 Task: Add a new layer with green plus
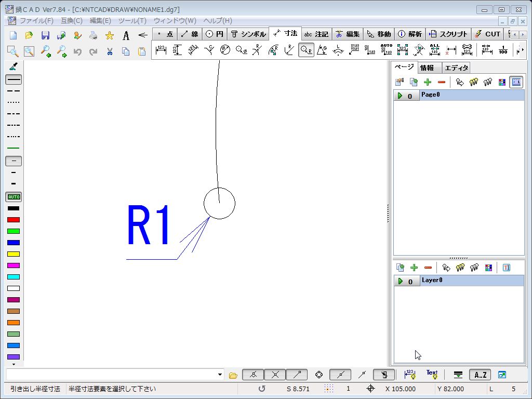(x=414, y=268)
